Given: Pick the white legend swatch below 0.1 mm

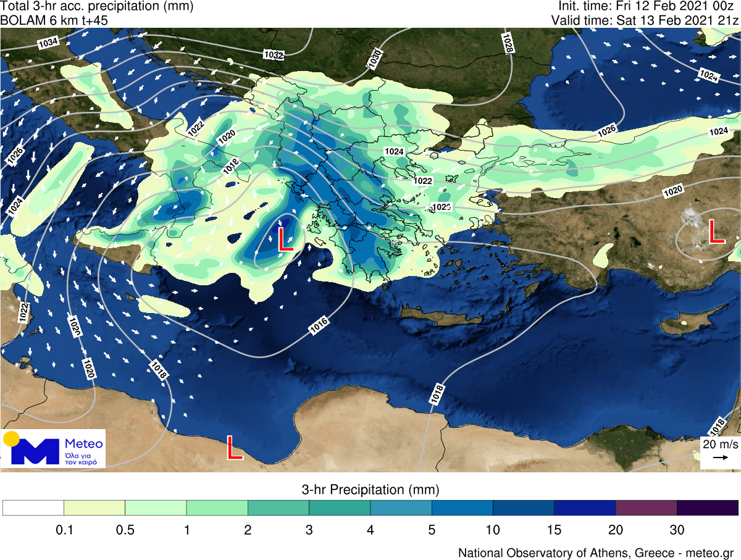Looking at the screenshot, I should 33,508.
